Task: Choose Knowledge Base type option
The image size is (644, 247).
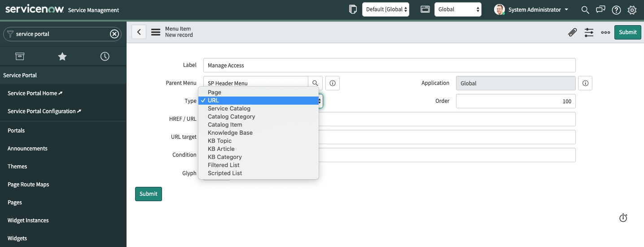Action: click(258, 132)
